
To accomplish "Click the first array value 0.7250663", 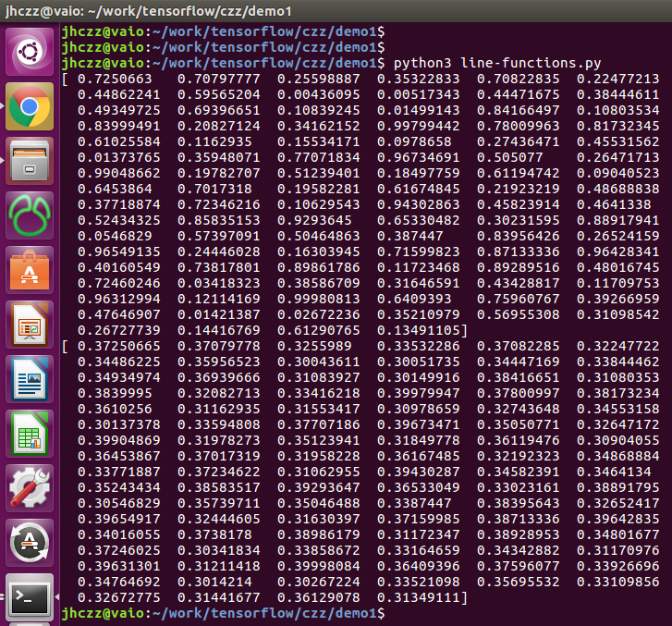I will pos(115,79).
